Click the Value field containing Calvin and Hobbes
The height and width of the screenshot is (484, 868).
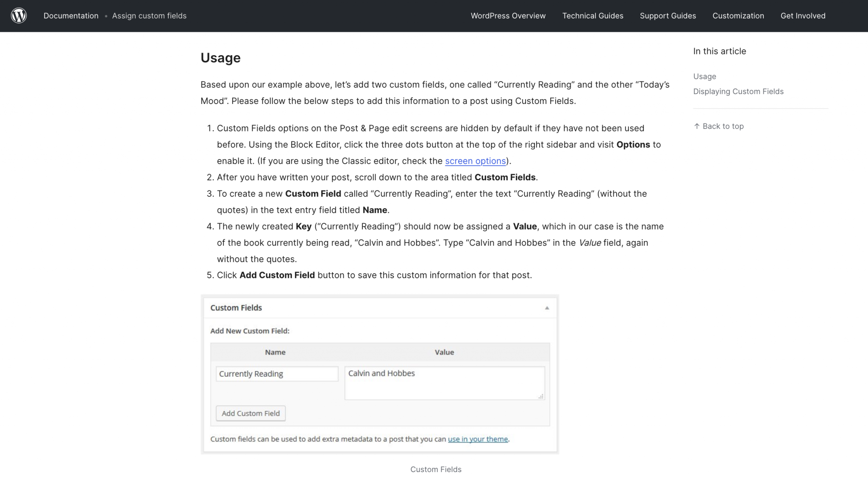click(x=444, y=382)
